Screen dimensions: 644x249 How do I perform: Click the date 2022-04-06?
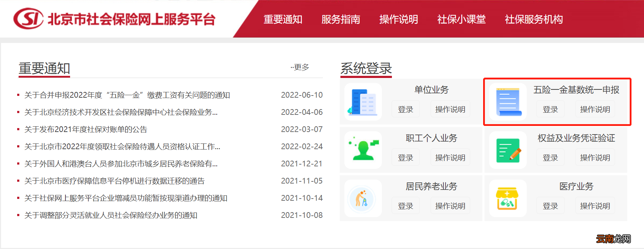[302, 112]
